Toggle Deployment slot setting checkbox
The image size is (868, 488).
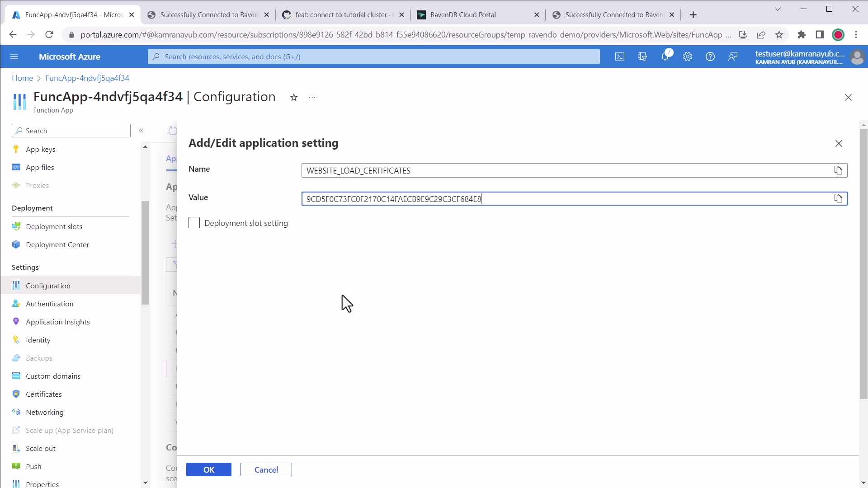[194, 223]
